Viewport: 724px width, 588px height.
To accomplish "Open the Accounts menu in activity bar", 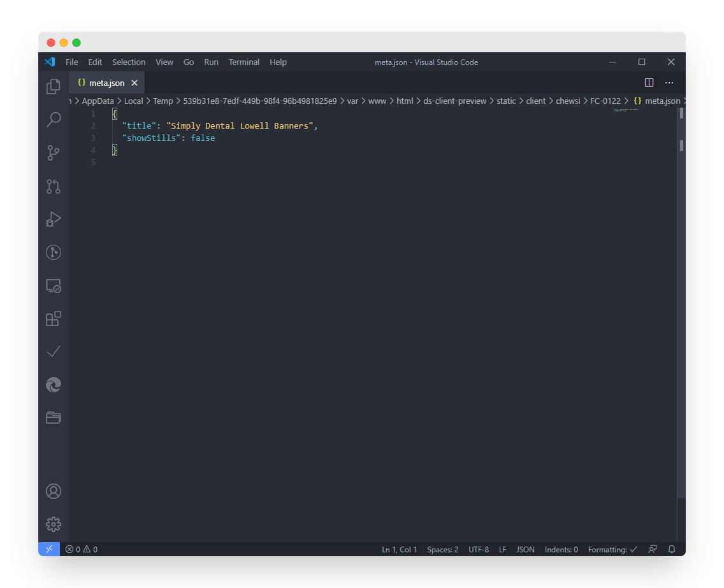I will coord(53,491).
